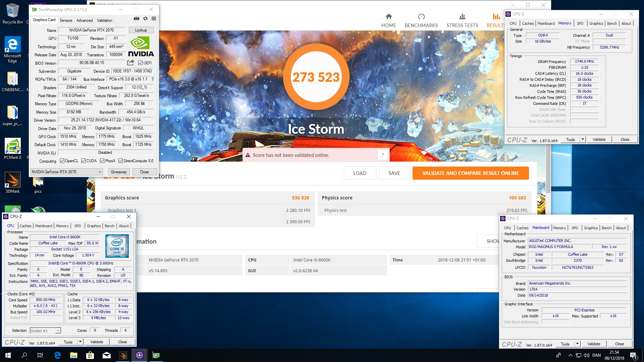Open Task View on the taskbar
Viewport: 644px width, 362px height.
(x=40, y=355)
